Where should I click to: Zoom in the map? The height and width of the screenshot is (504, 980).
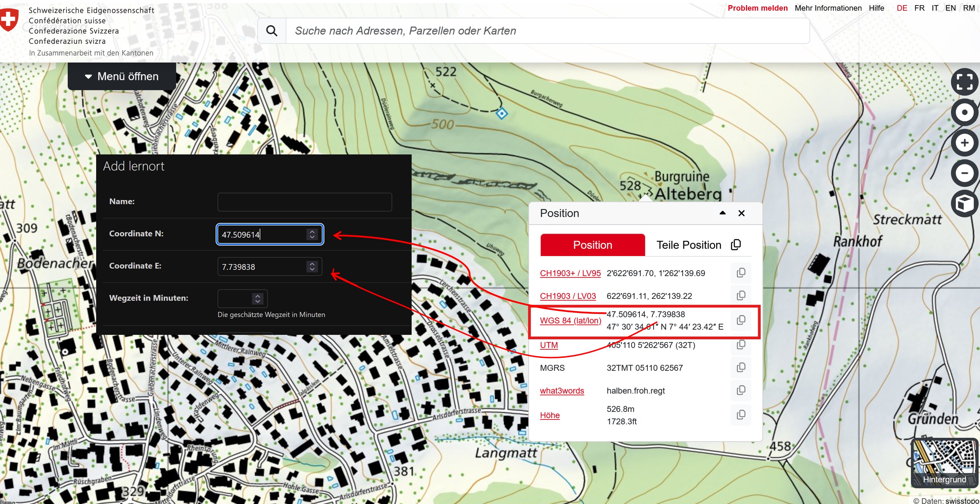(964, 143)
